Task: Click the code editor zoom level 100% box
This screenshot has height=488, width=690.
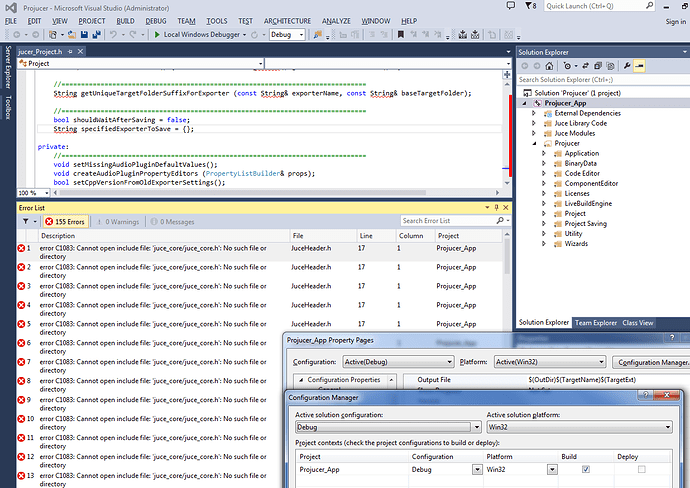Action: (x=27, y=192)
